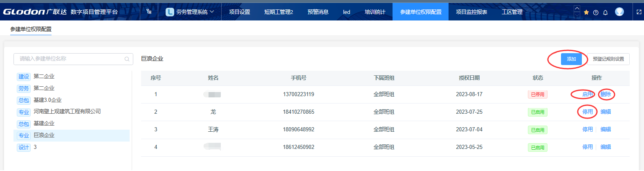
Task: Select 专业 巨浪企业 in the list
Action: coord(72,135)
